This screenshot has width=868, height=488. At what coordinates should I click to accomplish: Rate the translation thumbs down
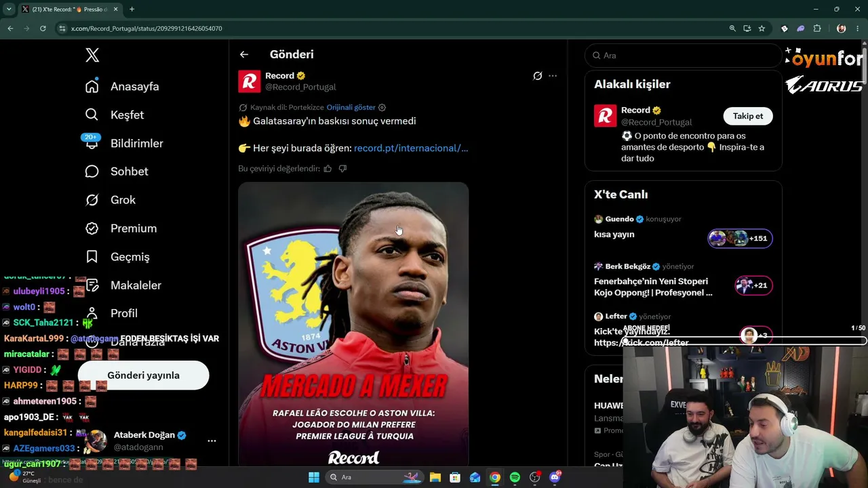click(342, 168)
